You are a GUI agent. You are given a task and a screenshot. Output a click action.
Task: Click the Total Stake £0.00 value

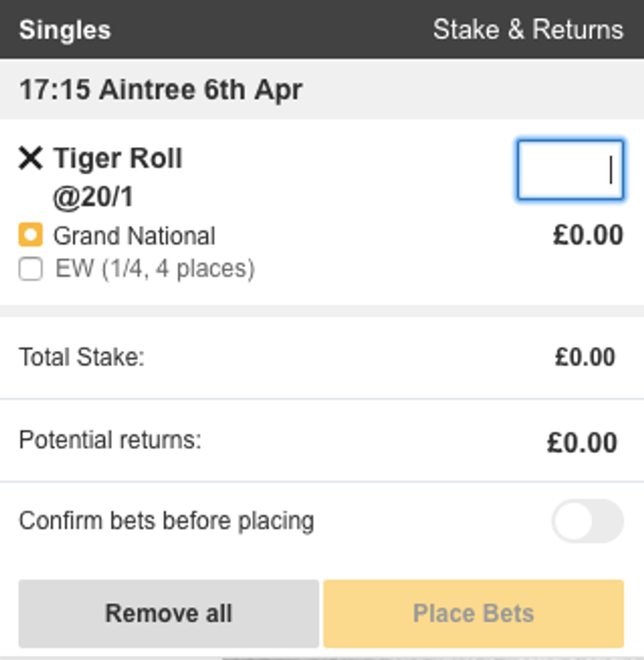[x=585, y=357]
